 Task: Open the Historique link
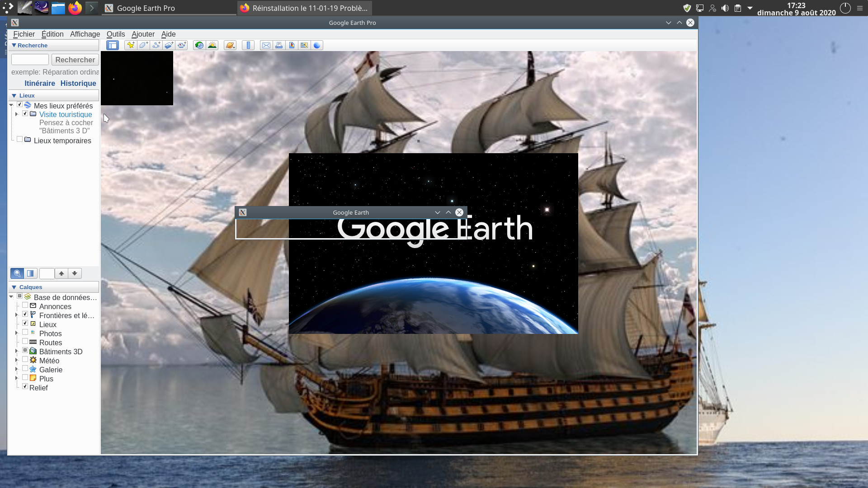pyautogui.click(x=78, y=83)
